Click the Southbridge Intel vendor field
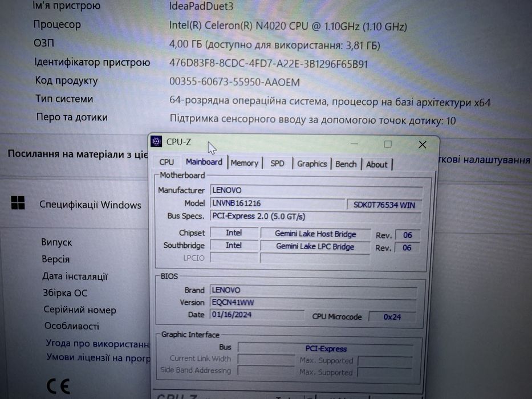The image size is (532, 399). (x=234, y=245)
